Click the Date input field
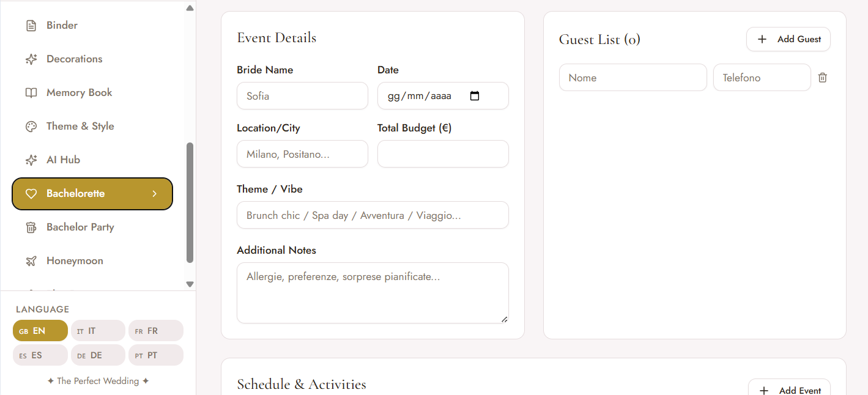The image size is (868, 395). 443,96
